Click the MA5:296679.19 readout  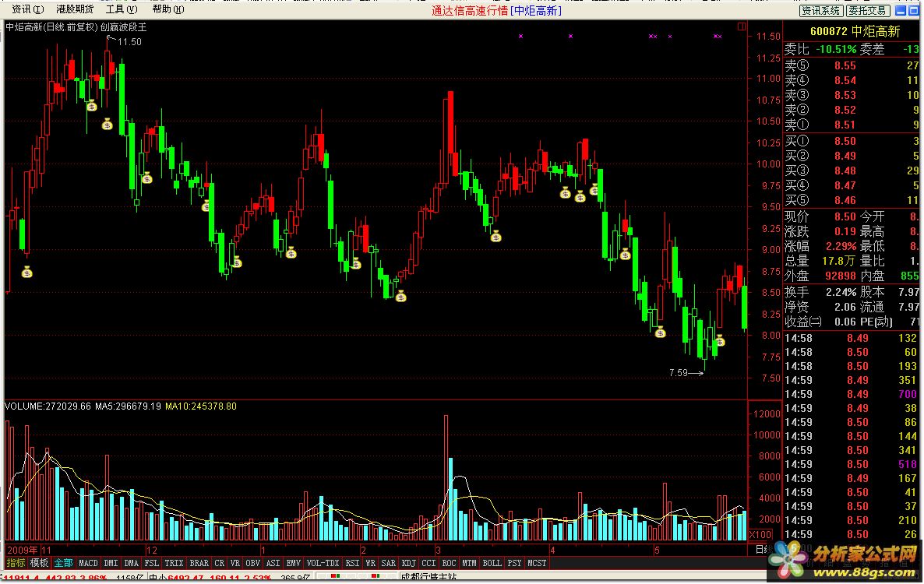tap(128, 406)
